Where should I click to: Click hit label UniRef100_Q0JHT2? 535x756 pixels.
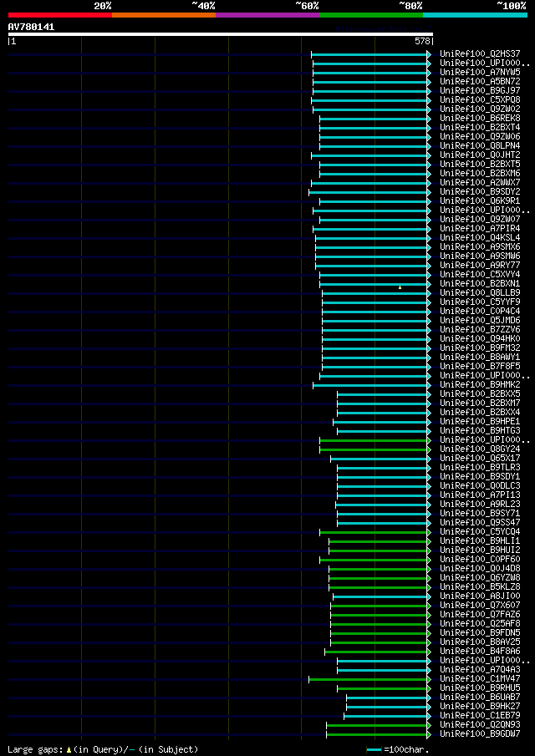[480, 155]
